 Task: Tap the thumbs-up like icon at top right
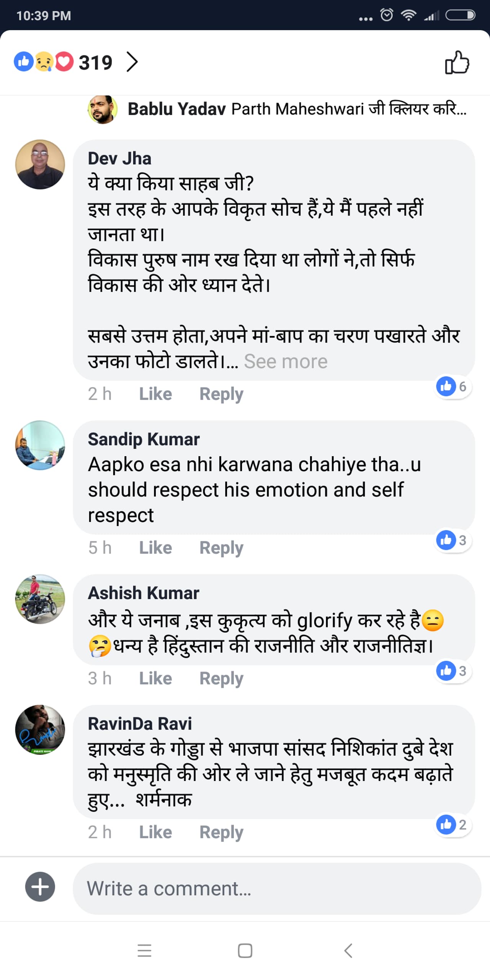pos(457,62)
